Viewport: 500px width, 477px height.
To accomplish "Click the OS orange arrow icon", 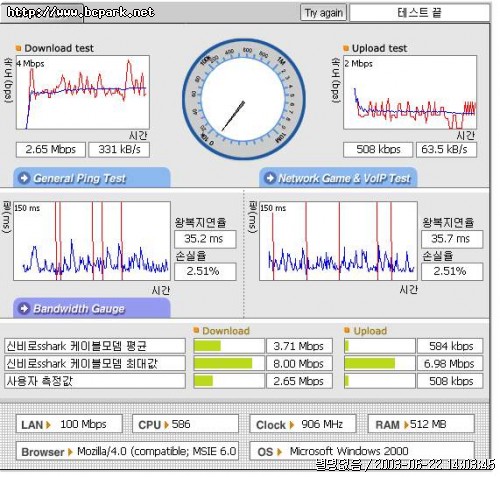I will click(279, 452).
